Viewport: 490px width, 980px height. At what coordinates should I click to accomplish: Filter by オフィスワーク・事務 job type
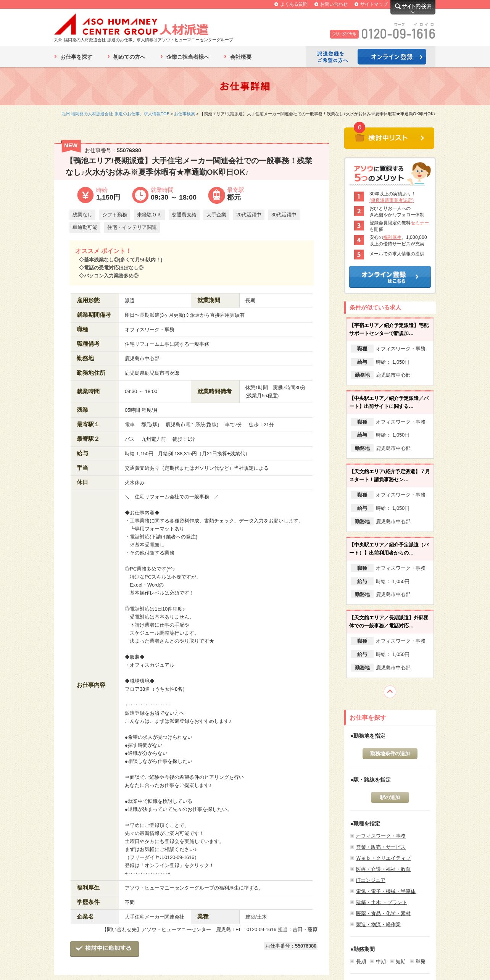click(x=380, y=836)
